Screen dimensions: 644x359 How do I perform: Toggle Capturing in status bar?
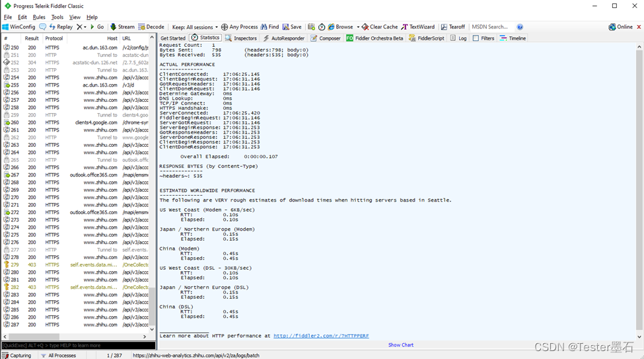point(17,355)
